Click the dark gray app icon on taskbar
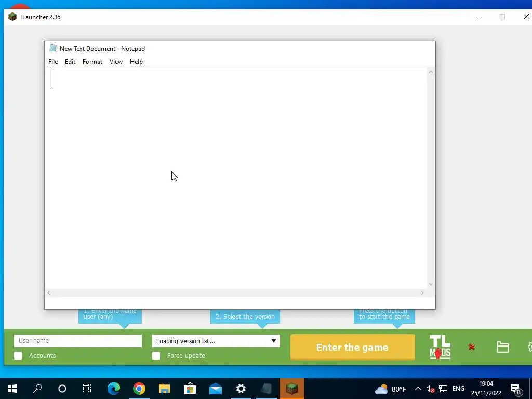Screen dimensions: 532x399 pos(267,389)
